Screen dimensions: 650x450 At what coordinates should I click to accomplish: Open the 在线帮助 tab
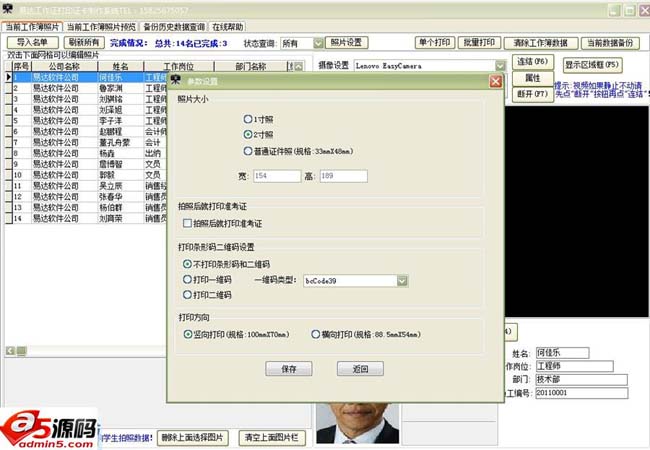click(x=228, y=27)
